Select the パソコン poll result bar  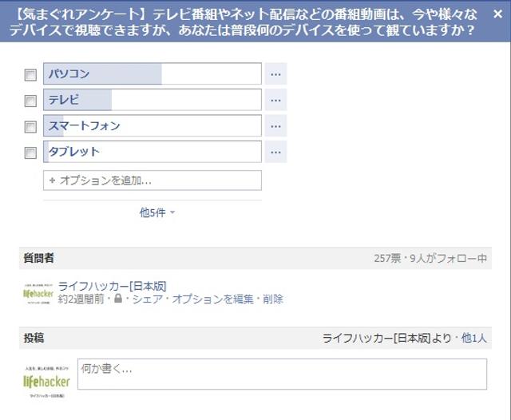[153, 73]
